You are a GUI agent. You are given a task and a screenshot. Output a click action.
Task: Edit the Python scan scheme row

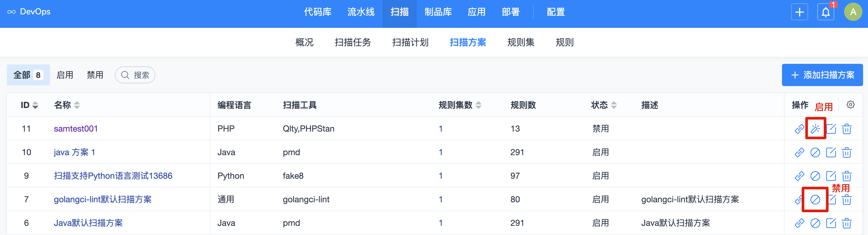(x=831, y=176)
